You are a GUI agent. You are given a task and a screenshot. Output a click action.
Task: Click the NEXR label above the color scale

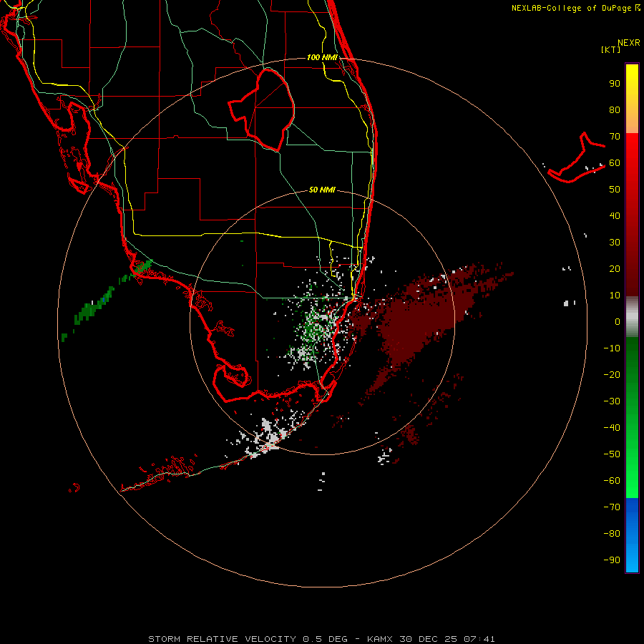click(629, 43)
